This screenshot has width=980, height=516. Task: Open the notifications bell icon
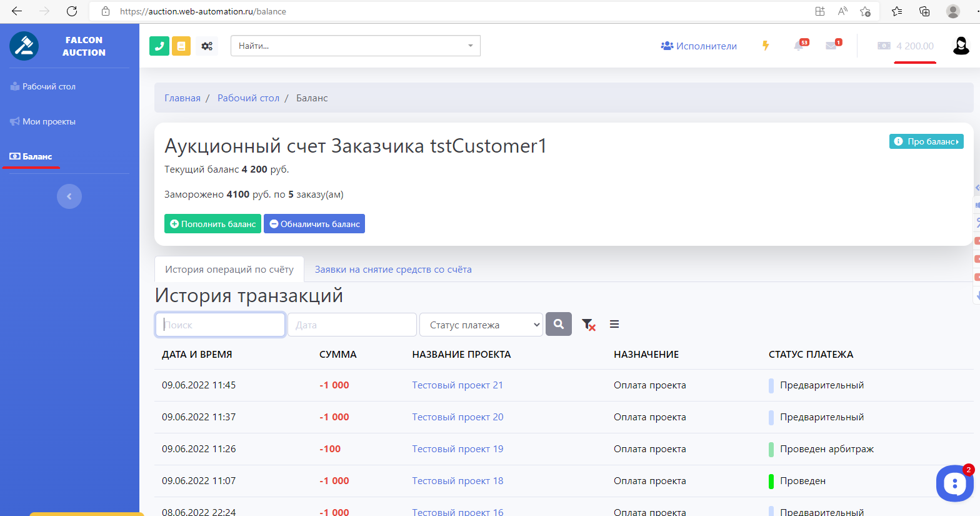click(799, 46)
